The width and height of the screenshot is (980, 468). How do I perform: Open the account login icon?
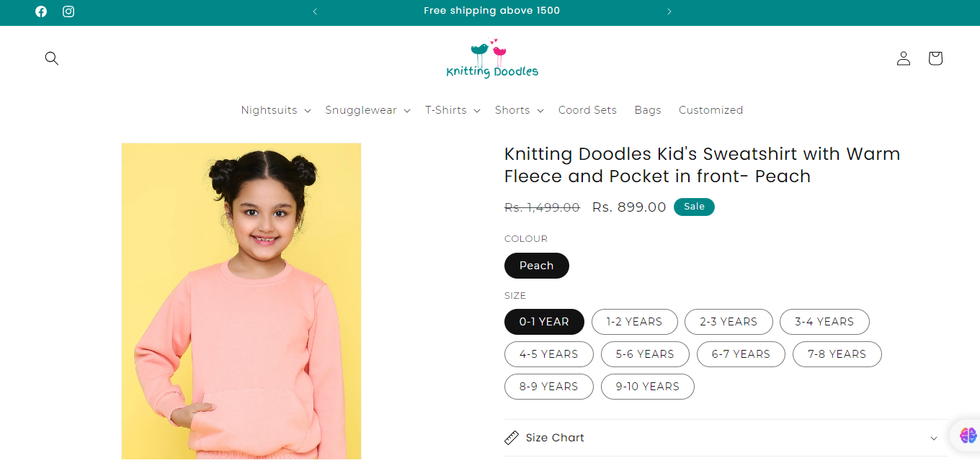click(904, 58)
